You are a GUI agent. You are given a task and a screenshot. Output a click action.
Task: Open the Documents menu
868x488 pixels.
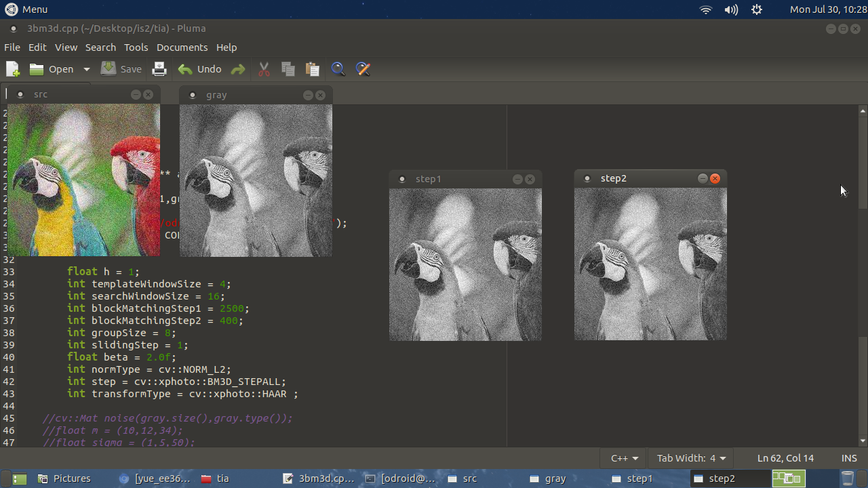(x=182, y=47)
